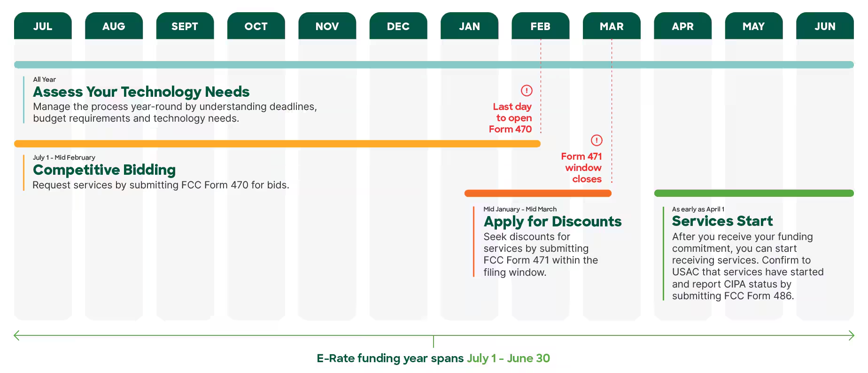Open the Apply for Discounts heading
The width and height of the screenshot is (868, 373).
coord(553,222)
